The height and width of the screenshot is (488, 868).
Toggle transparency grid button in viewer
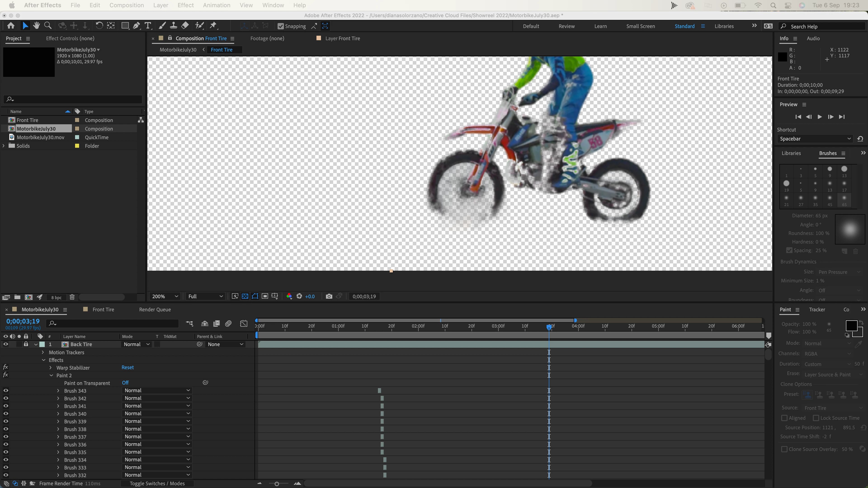pyautogui.click(x=245, y=296)
